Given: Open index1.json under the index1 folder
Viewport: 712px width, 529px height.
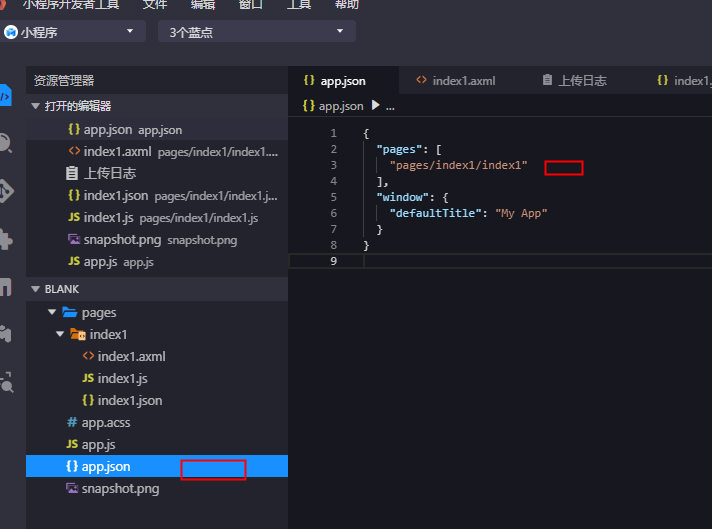Looking at the screenshot, I should [x=157, y=400].
